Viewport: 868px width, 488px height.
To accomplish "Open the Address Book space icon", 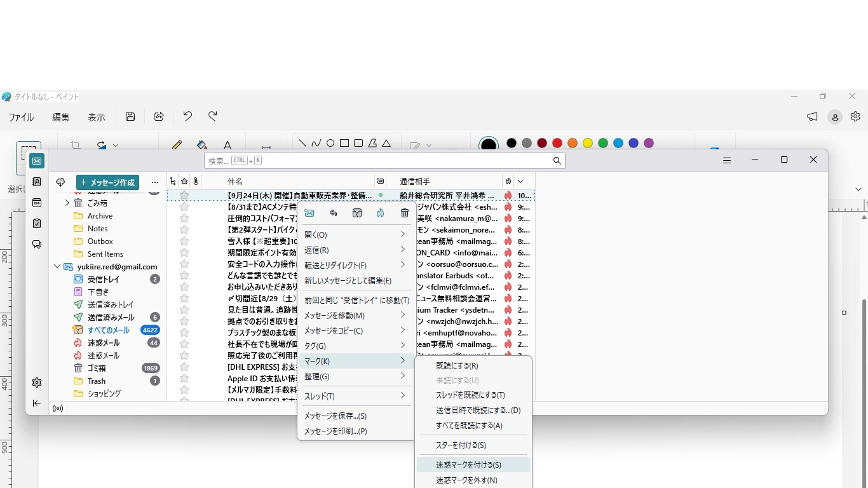I will coord(37,182).
